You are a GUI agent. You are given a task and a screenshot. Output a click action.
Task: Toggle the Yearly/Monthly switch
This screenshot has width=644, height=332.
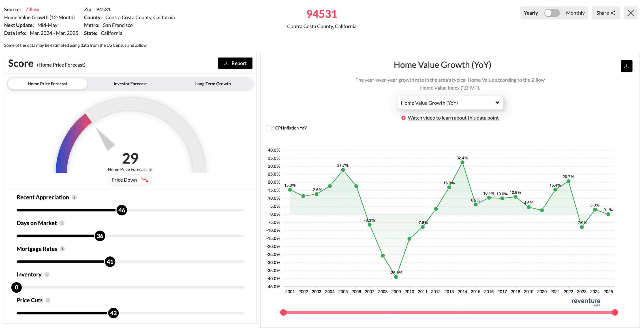[x=552, y=13]
